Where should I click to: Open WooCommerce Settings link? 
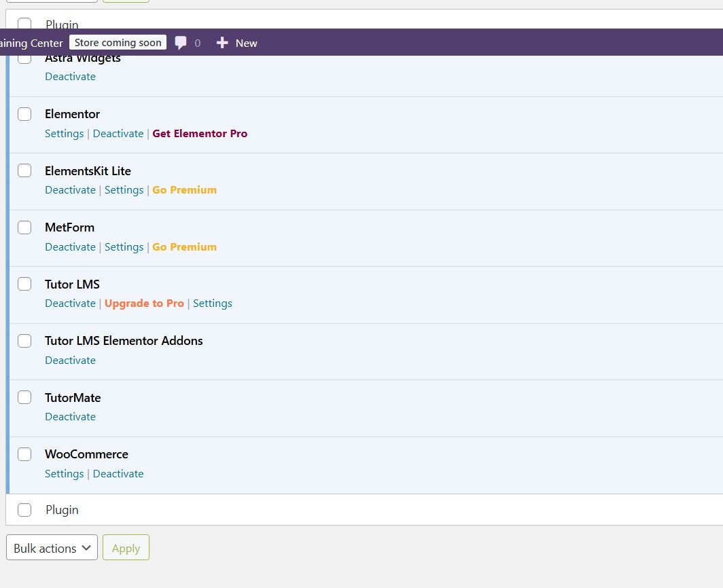64,474
